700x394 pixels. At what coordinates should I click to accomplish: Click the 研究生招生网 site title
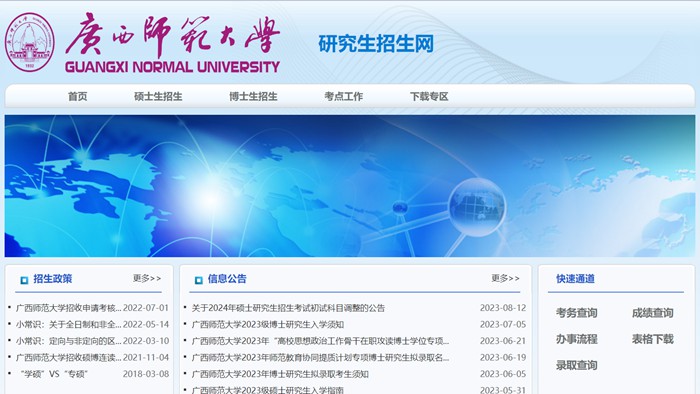pos(376,44)
